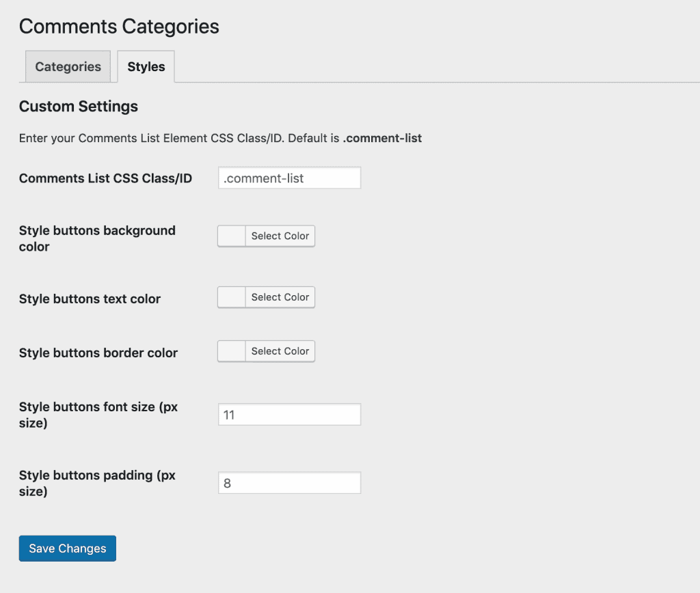Click the Style buttons text color label
This screenshot has height=593, width=700.
click(90, 299)
